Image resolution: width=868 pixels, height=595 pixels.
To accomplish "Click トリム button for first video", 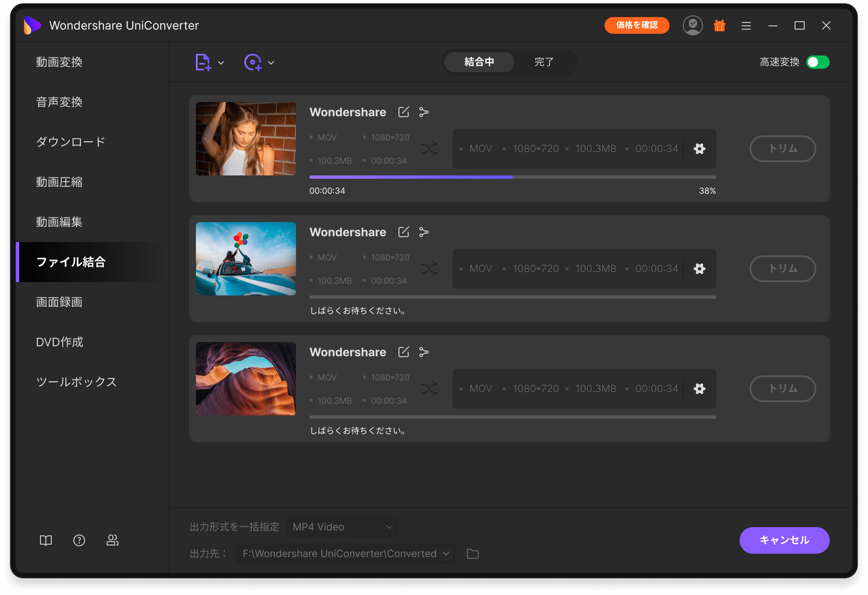I will click(x=783, y=149).
